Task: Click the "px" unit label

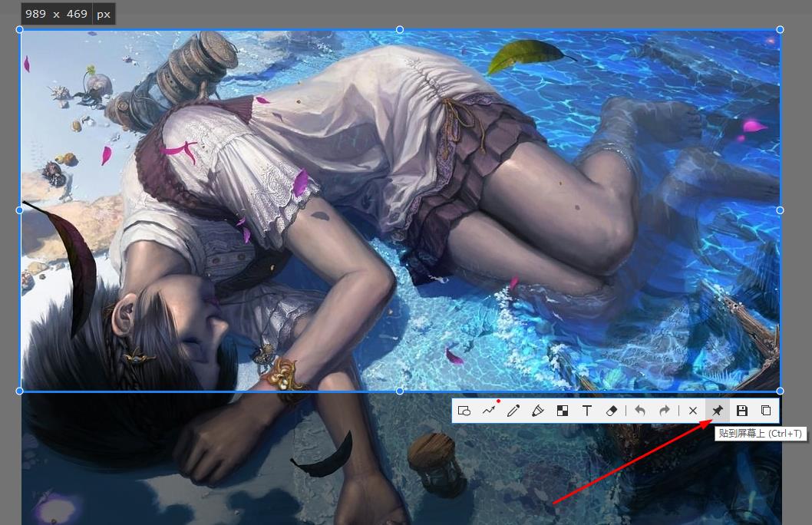Action: tap(104, 15)
